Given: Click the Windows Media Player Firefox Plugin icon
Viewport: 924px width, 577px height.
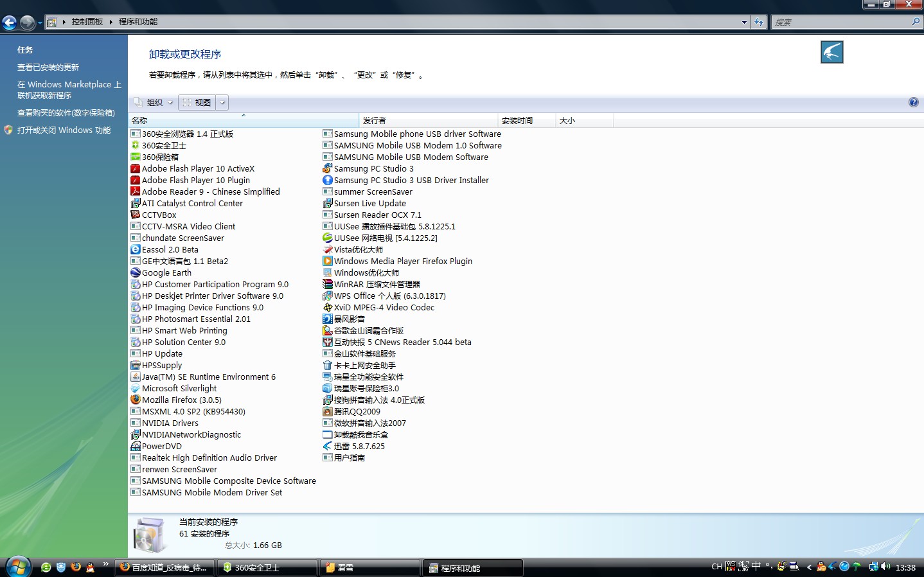Looking at the screenshot, I should (x=328, y=261).
